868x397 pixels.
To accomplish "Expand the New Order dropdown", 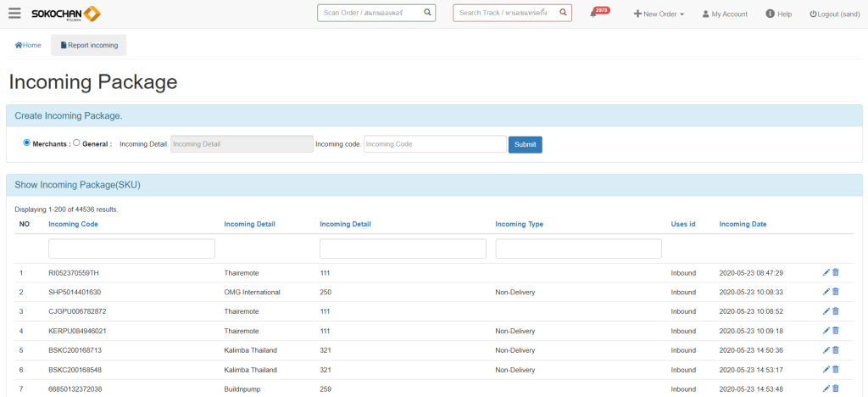I will [659, 14].
